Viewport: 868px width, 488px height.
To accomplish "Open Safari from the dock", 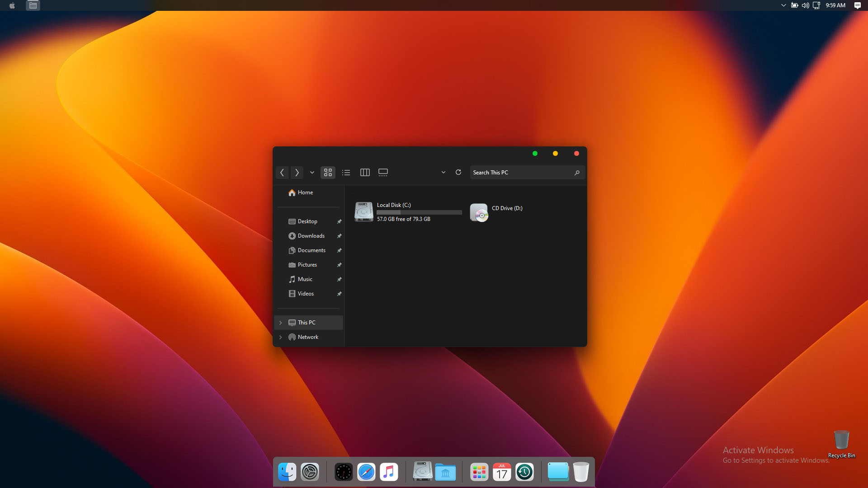I will pyautogui.click(x=366, y=472).
